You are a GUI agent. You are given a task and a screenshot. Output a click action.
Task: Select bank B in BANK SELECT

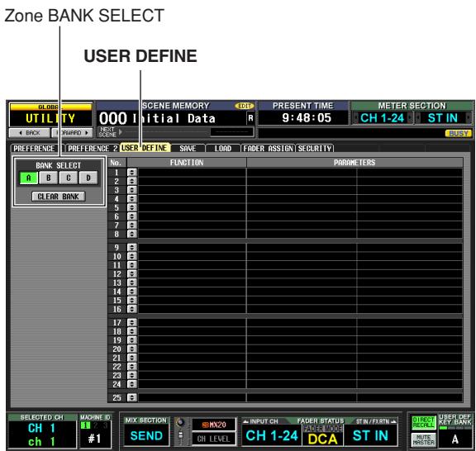pos(48,178)
